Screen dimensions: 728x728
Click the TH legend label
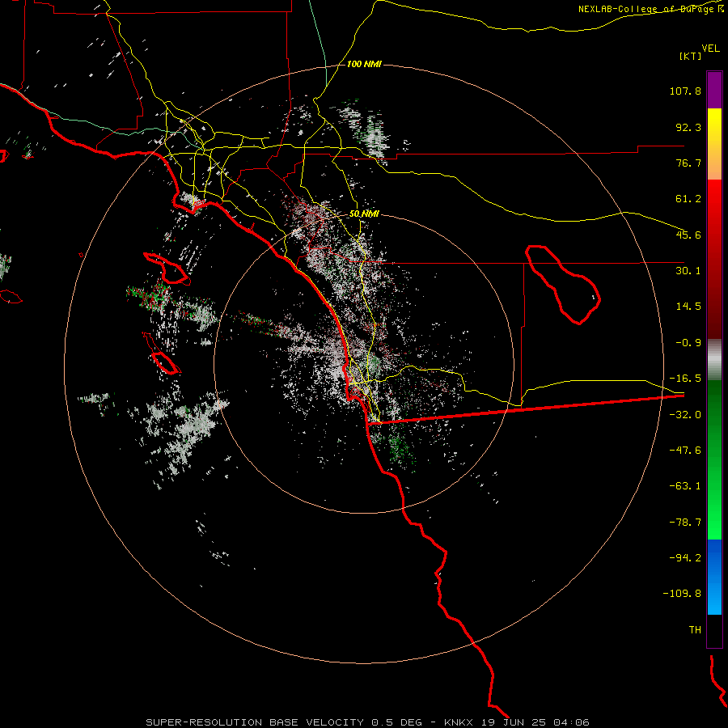click(x=695, y=630)
